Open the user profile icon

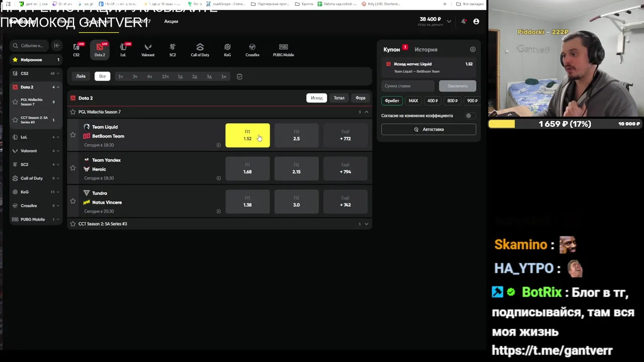coord(476,21)
